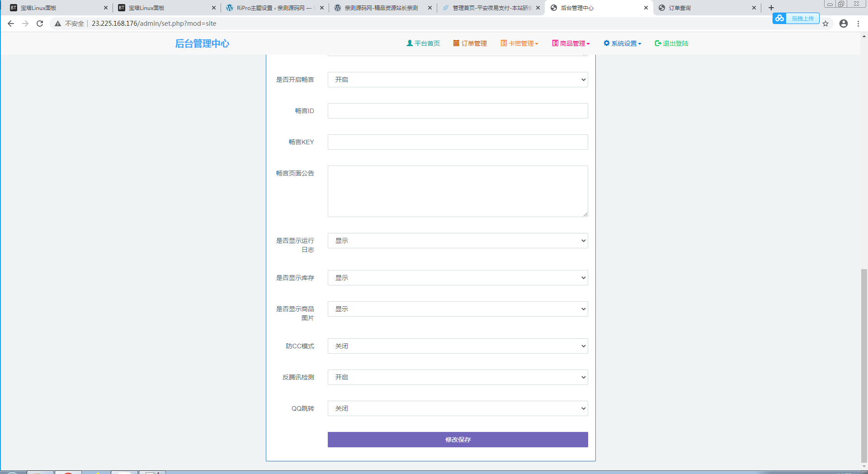Open 反腾讯检测 dropdown
Viewport: 868px width, 474px height.
coord(458,377)
